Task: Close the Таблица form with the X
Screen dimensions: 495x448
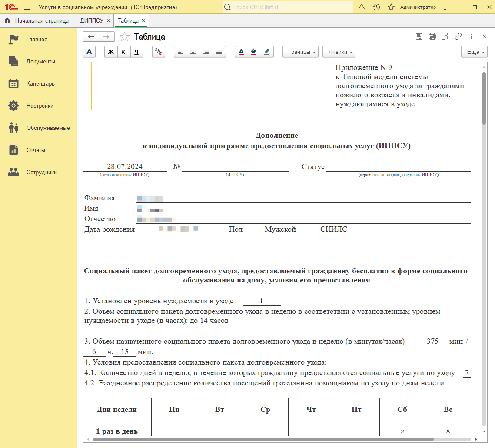Action: (484, 37)
